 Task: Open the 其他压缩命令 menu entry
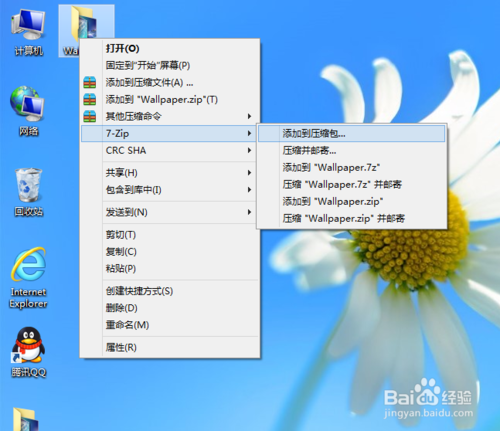(x=169, y=116)
